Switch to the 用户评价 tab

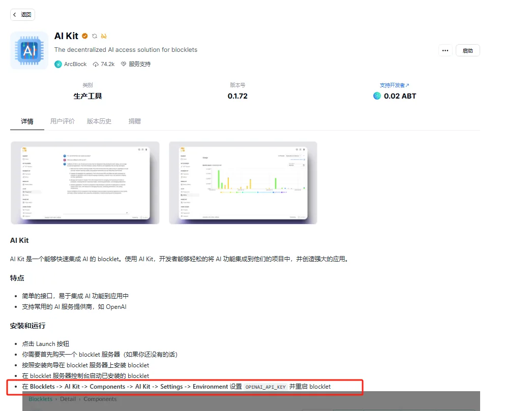pos(63,121)
